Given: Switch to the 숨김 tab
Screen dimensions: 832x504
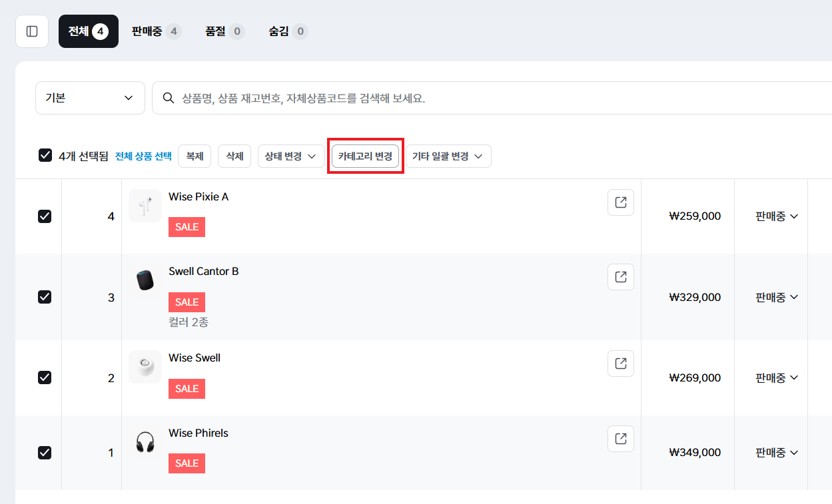Looking at the screenshot, I should [288, 31].
